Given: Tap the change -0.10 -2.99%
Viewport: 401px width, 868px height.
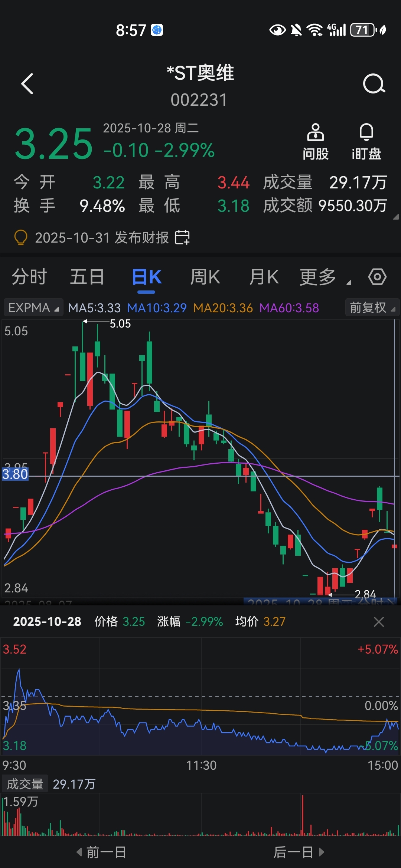Looking at the screenshot, I should pos(159,150).
